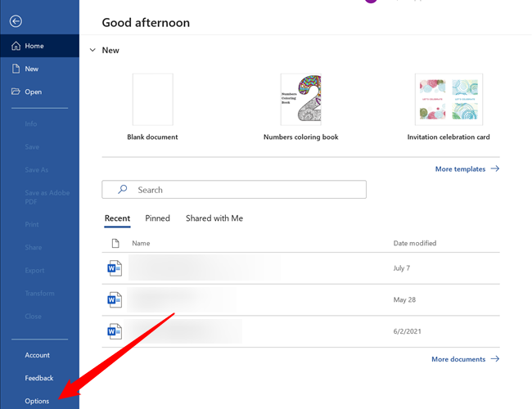The height and width of the screenshot is (409, 532).
Task: Open the Feedback page
Action: tap(39, 378)
